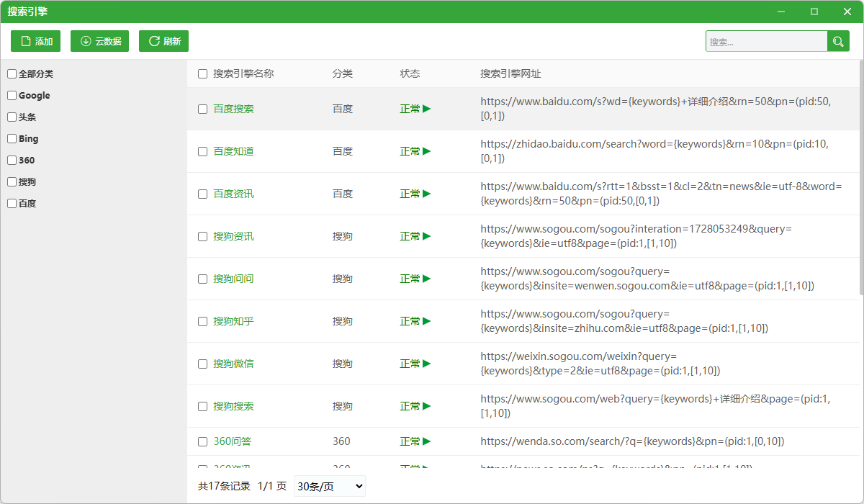
Task: Toggle the Google category checkbox
Action: point(12,95)
